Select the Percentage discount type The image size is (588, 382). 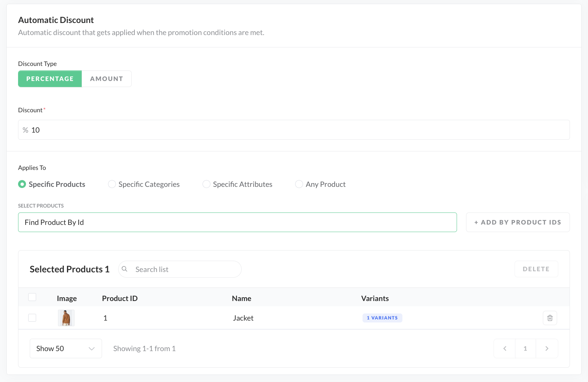coord(50,79)
